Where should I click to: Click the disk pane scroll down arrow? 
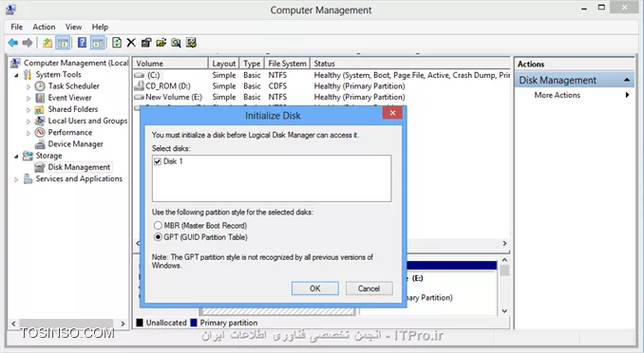click(504, 311)
